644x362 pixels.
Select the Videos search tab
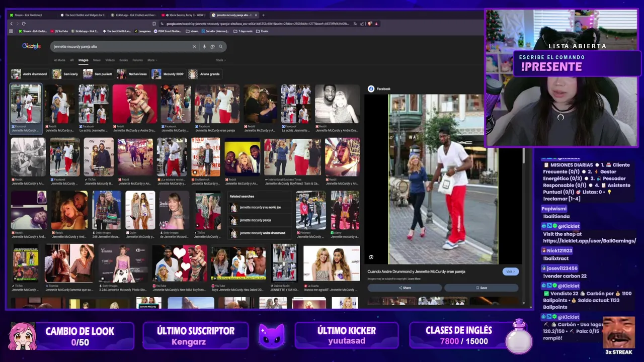[x=110, y=60]
